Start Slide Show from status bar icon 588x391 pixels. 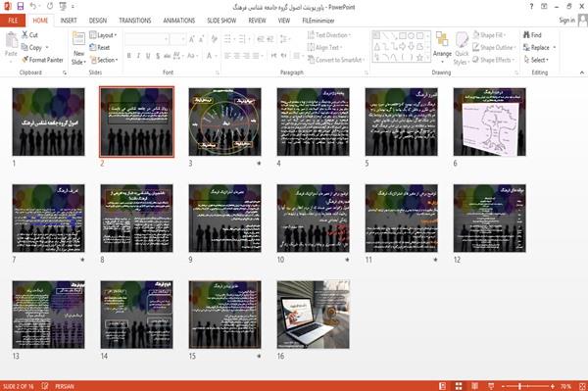coord(491,386)
